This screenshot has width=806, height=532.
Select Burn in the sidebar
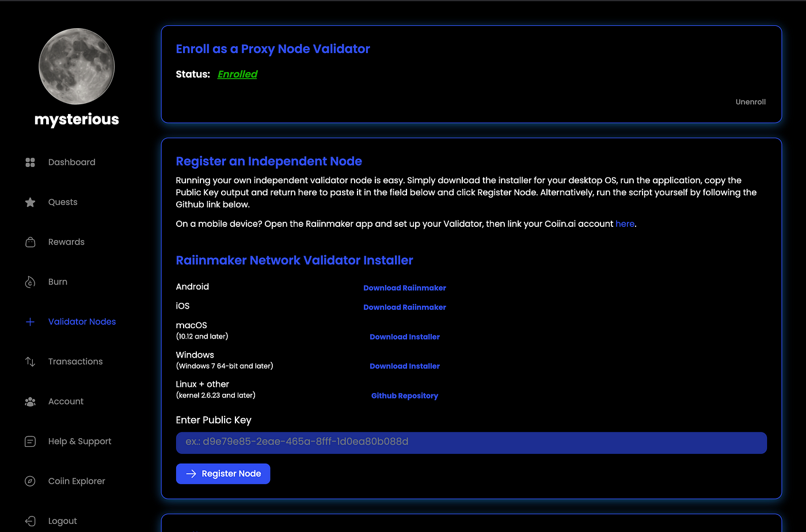click(x=58, y=282)
